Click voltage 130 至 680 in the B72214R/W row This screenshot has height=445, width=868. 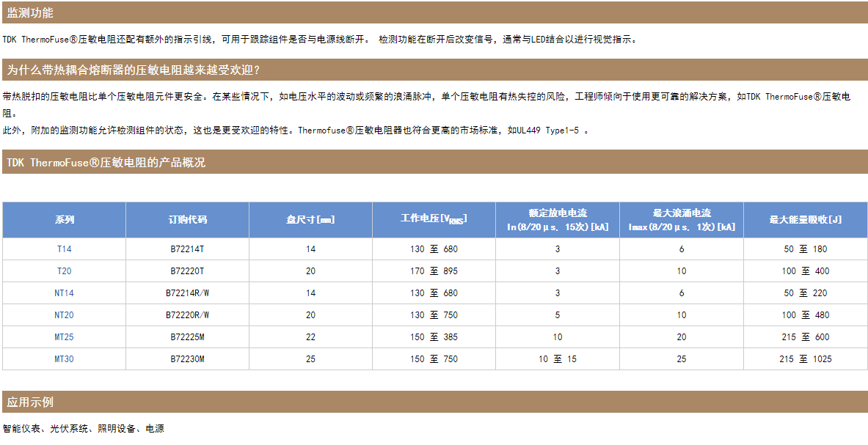(434, 293)
